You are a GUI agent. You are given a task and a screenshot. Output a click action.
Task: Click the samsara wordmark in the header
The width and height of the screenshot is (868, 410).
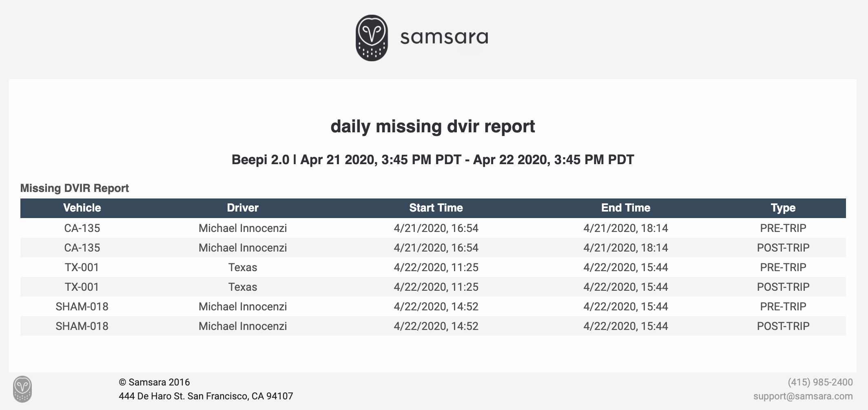[x=444, y=38]
